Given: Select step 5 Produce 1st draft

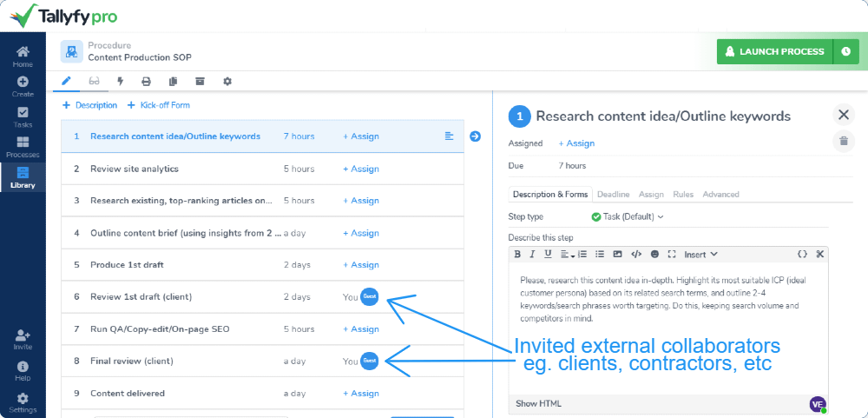Looking at the screenshot, I should pyautogui.click(x=262, y=265).
